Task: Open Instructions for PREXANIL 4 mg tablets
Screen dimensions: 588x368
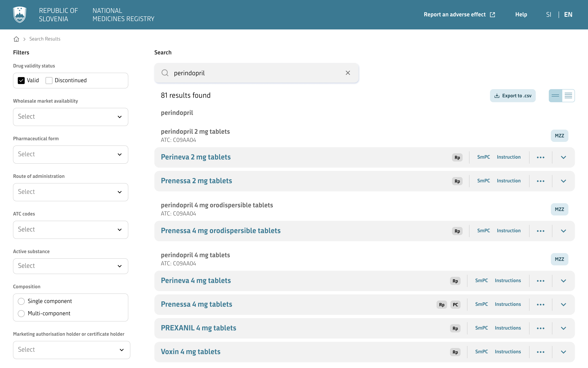Action: tap(508, 328)
